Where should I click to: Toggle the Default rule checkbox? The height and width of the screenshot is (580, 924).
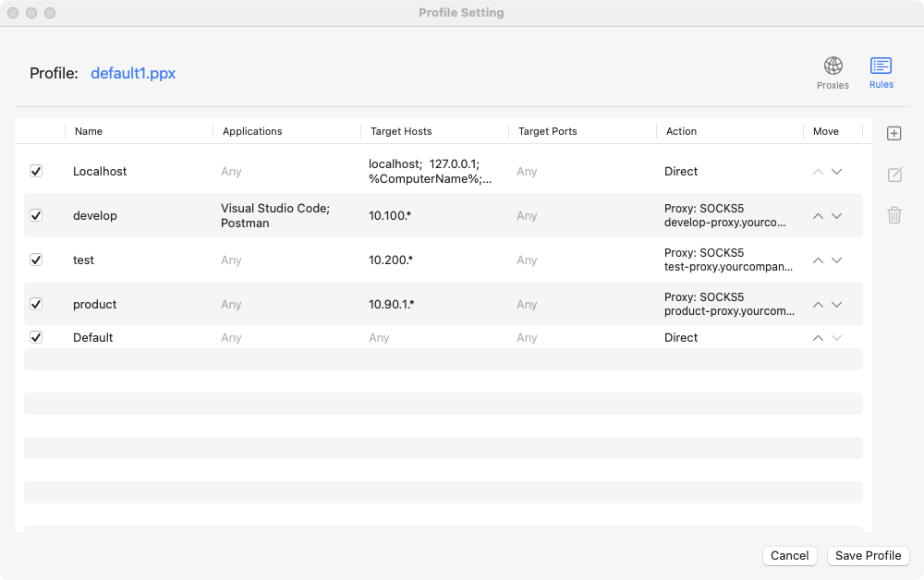click(x=36, y=337)
